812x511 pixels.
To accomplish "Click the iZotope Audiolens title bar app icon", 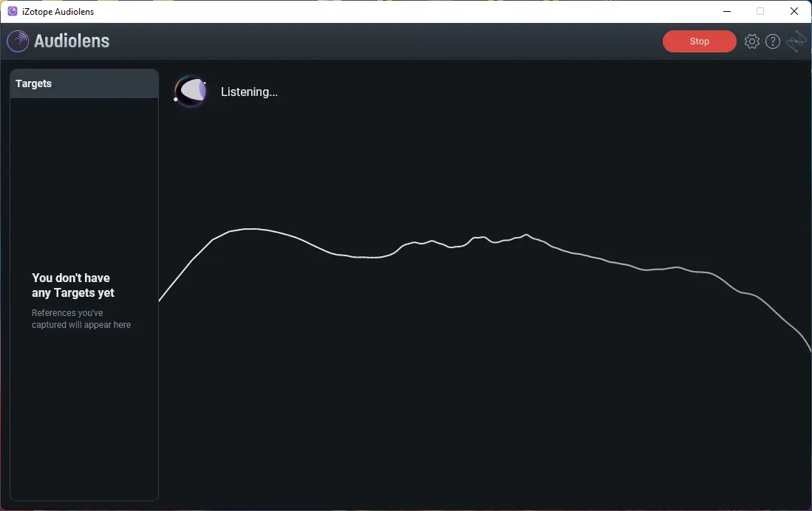I will click(x=13, y=11).
